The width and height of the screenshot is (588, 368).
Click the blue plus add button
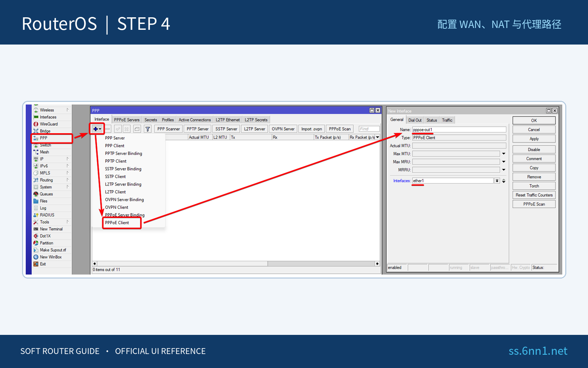tap(97, 129)
